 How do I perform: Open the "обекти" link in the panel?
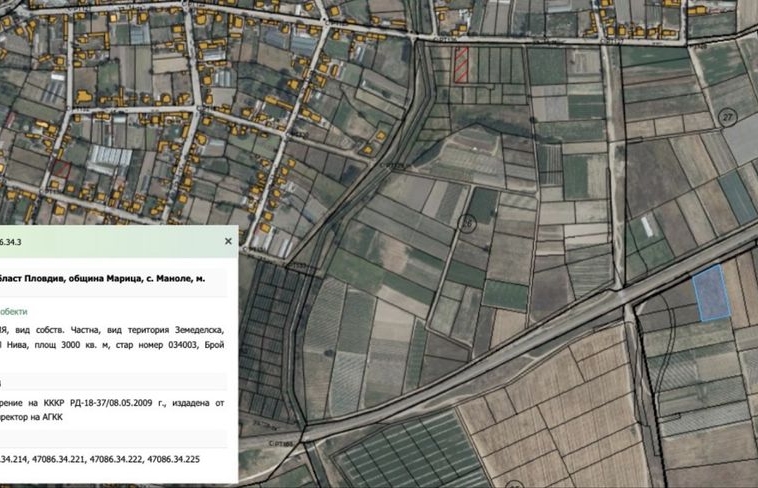click(14, 312)
